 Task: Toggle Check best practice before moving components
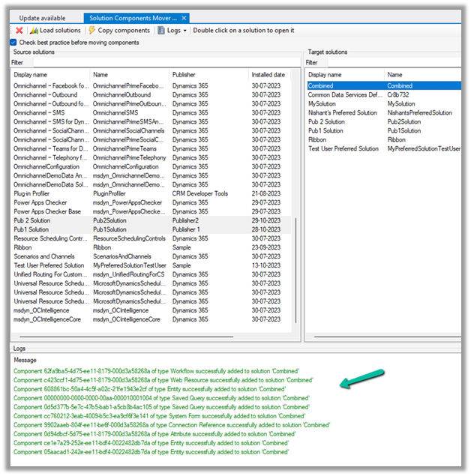coord(13,43)
